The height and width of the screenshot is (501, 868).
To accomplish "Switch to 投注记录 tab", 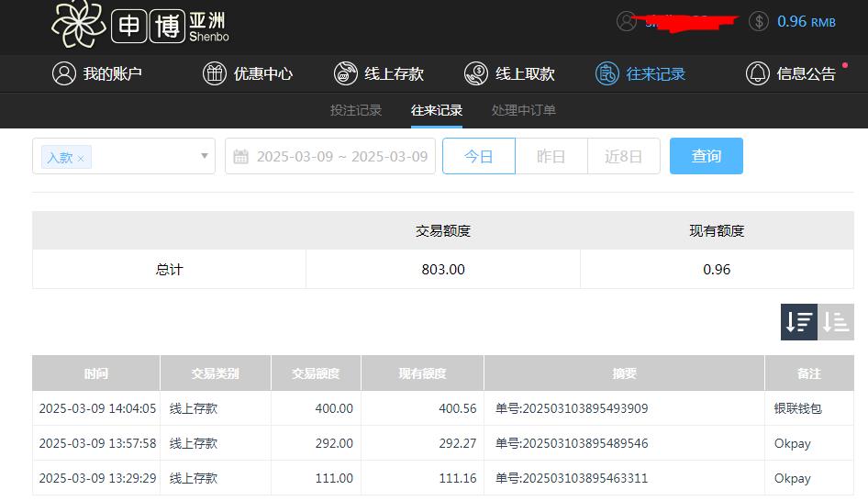I will (356, 110).
